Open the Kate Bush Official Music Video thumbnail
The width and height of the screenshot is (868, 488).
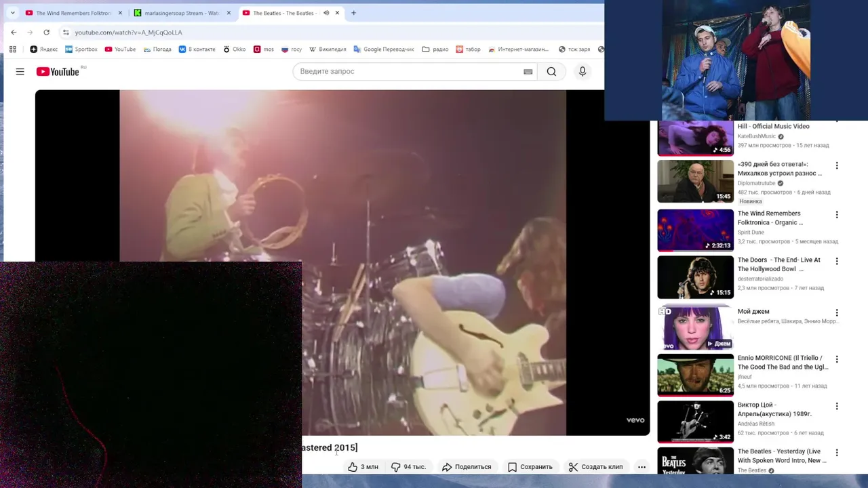(695, 138)
